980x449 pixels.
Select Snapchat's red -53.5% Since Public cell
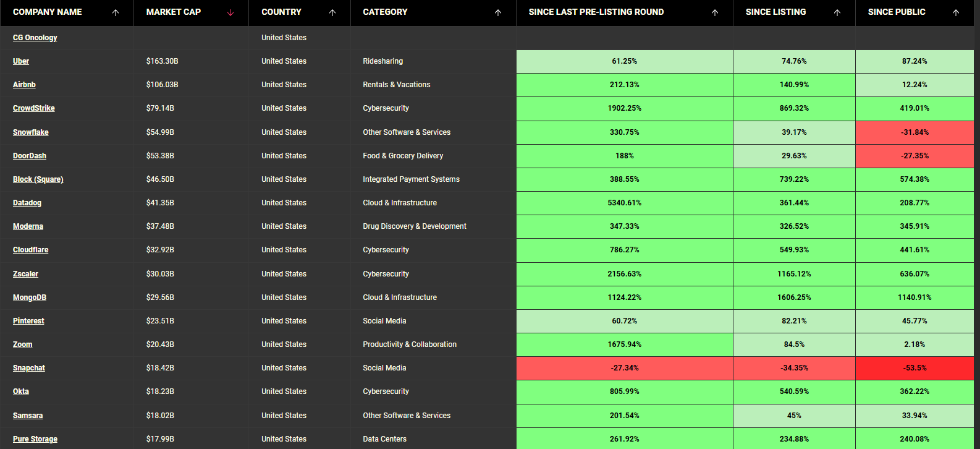(x=915, y=368)
